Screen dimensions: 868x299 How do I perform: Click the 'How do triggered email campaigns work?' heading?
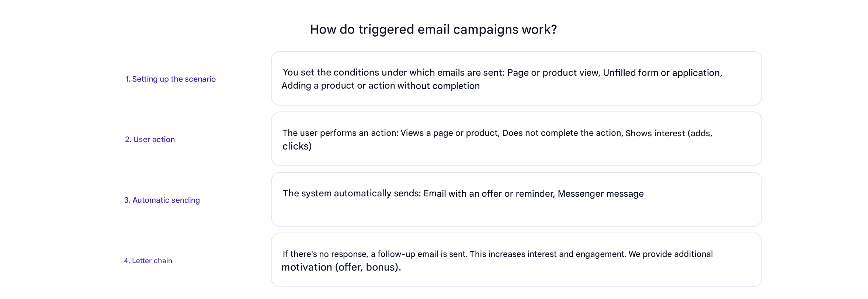(433, 30)
